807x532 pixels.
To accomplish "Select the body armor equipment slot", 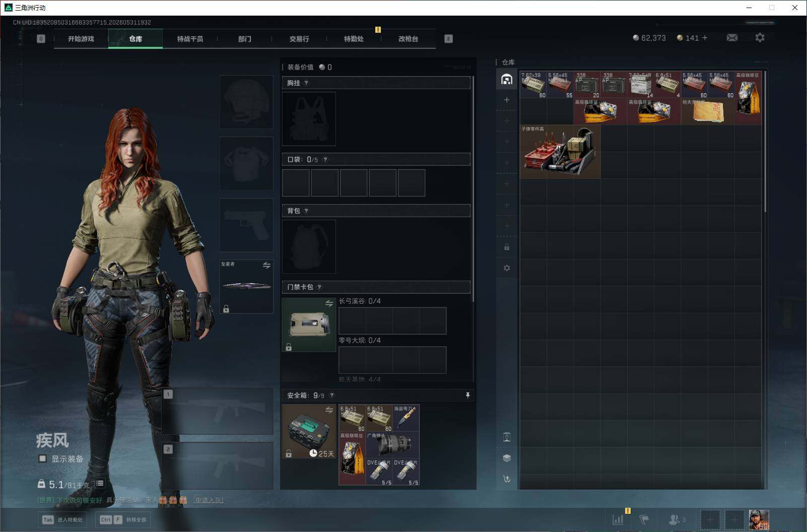I will point(246,163).
